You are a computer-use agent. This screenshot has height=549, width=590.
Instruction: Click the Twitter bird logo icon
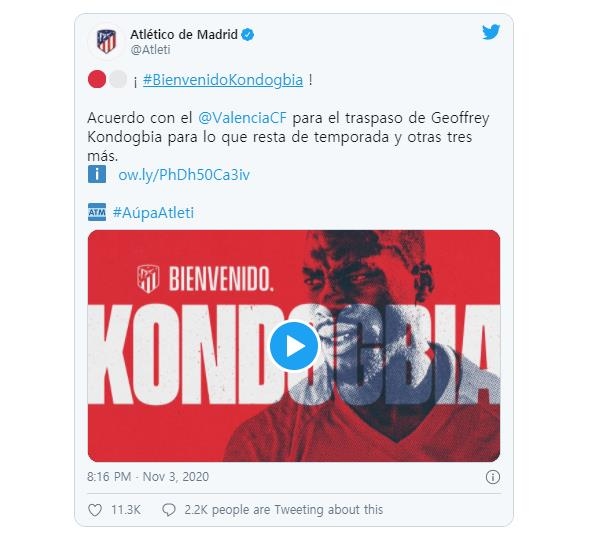[x=491, y=32]
